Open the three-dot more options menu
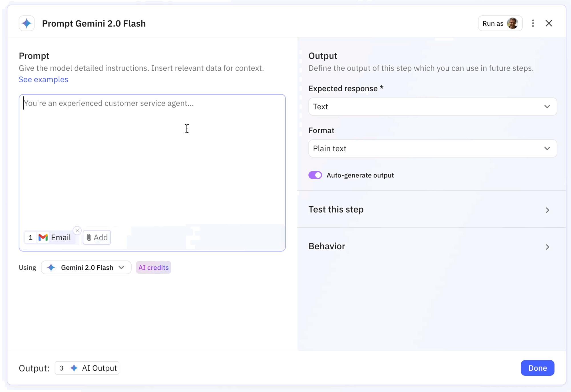The width and height of the screenshot is (571, 392). point(533,23)
